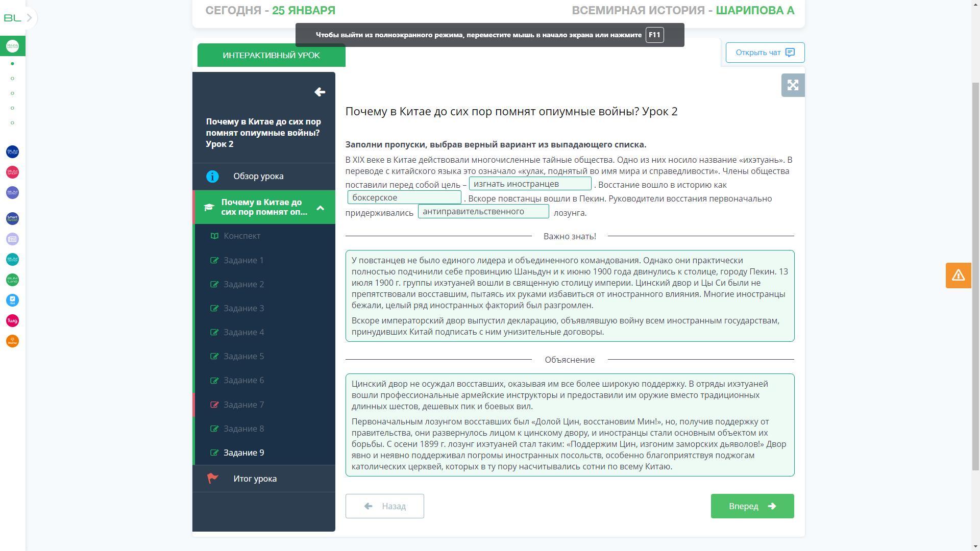The image size is (980, 551).
Task: Open Обзор урока in the lesson menu
Action: 258,176
